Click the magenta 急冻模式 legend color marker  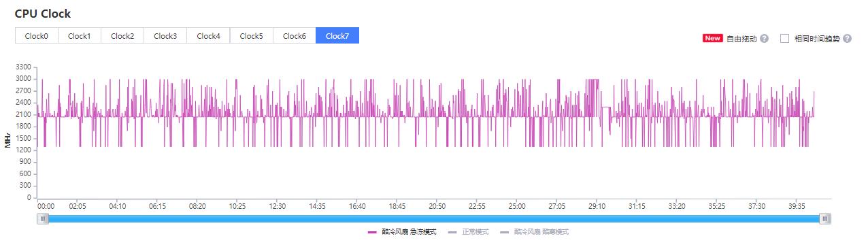click(372, 232)
